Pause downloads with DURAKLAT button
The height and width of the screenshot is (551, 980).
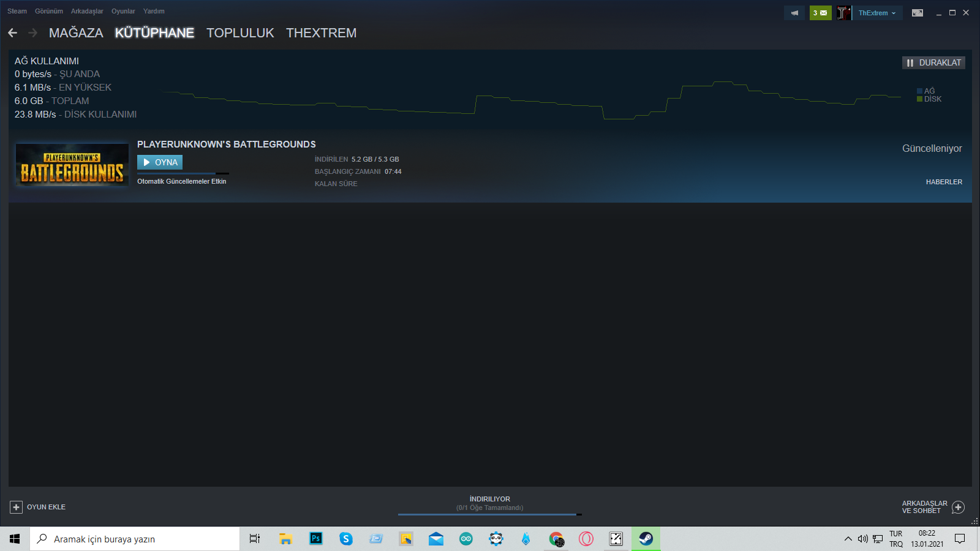933,62
